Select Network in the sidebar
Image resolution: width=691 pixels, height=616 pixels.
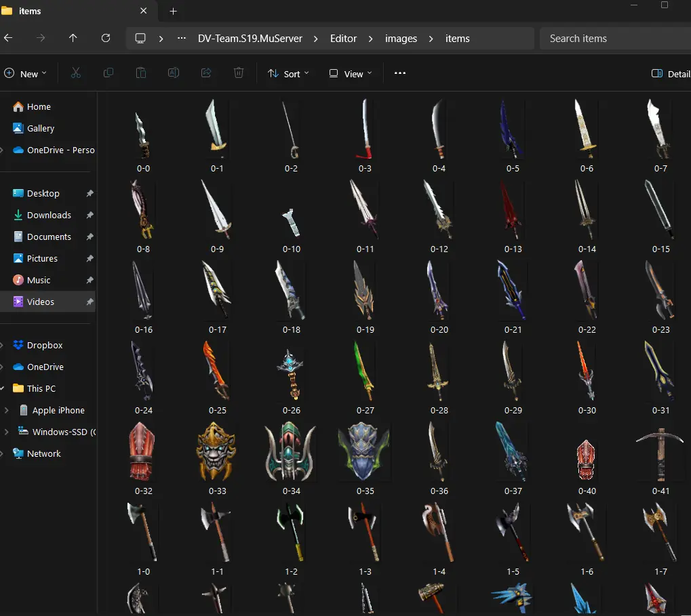(x=43, y=453)
